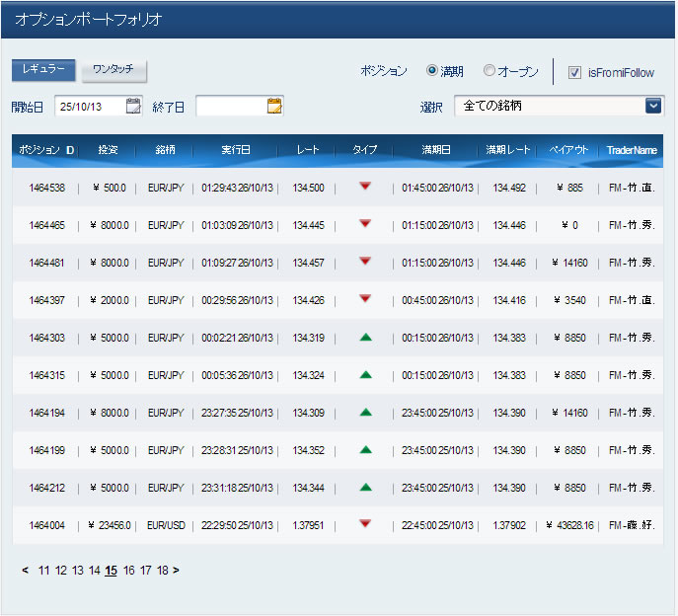Click current page 15 link
Viewport: 678px width, 616px height.
(112, 571)
